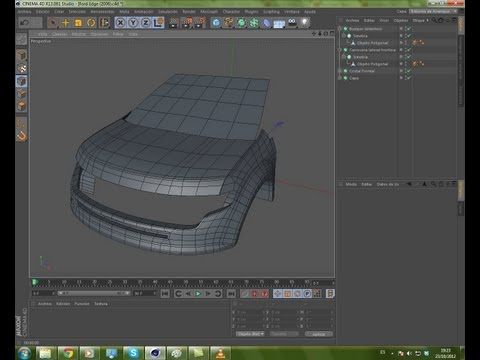
Task: Toggle the Capo enable checkmark
Action: coord(408,78)
